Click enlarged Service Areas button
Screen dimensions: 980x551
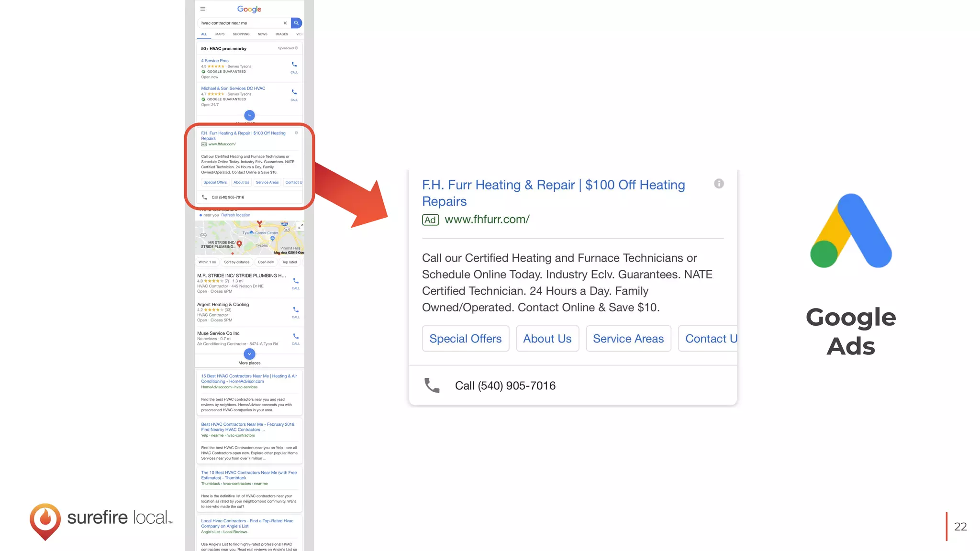pyautogui.click(x=628, y=339)
